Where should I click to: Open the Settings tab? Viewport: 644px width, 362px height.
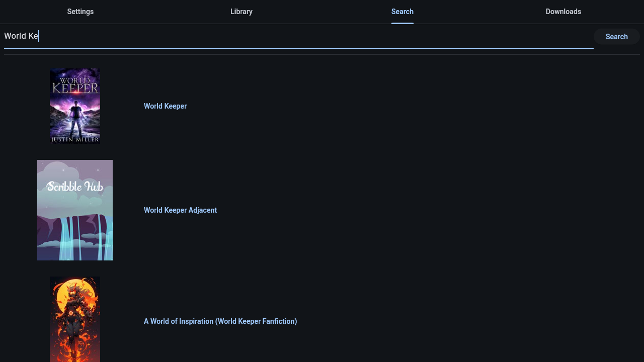[x=80, y=12]
